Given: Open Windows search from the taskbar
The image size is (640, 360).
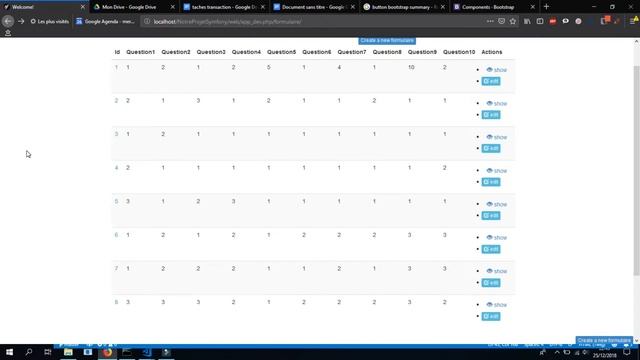Looking at the screenshot, I should (29, 352).
